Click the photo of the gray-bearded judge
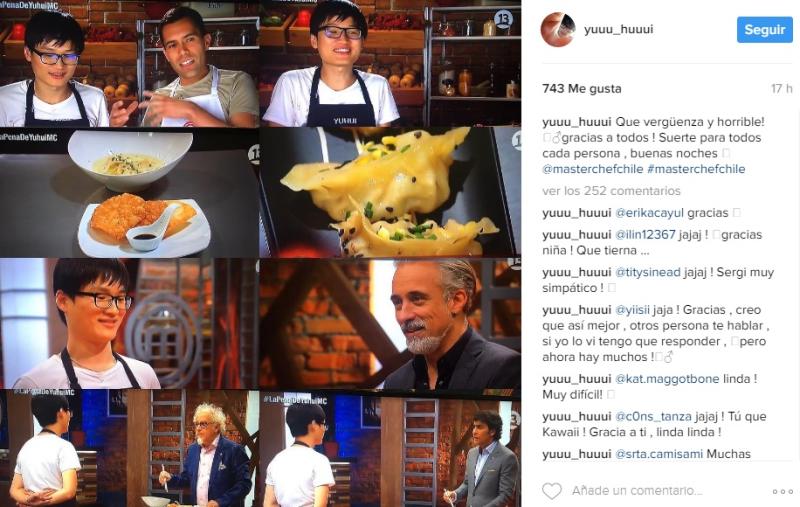Image resolution: width=800 pixels, height=507 pixels. 390,323
